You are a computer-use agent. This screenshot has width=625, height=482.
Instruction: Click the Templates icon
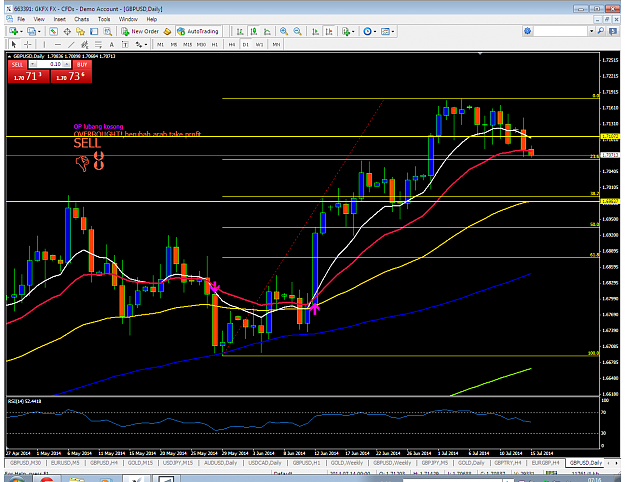pos(385,31)
